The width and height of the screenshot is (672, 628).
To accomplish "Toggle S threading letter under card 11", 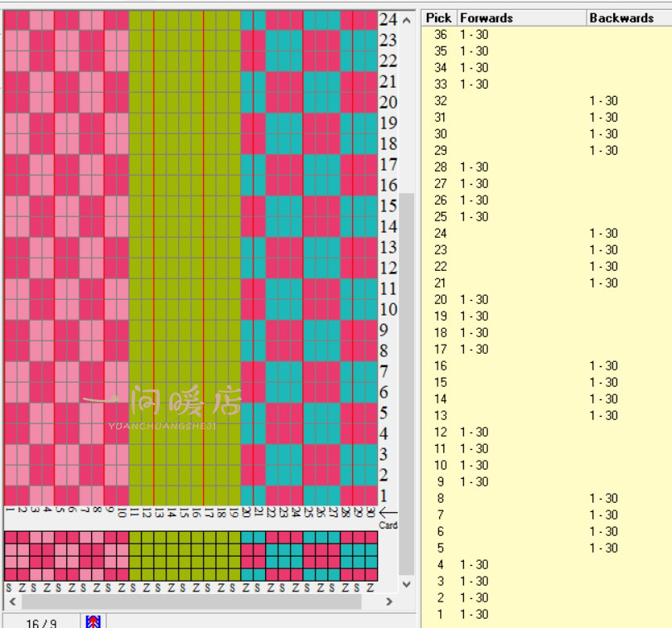I will [133, 588].
